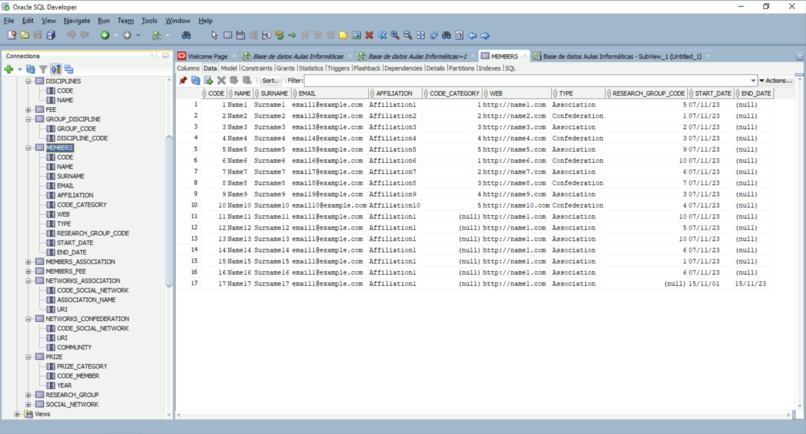Click the Delete Selected Row X icon
The image size is (806, 434).
coord(221,80)
